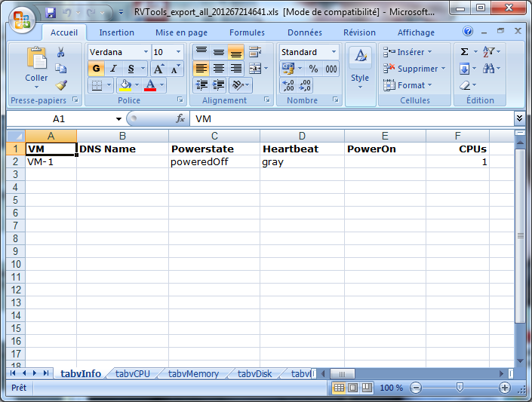Image resolution: width=532 pixels, height=402 pixels.
Task: Open the Standard number format dropdown
Action: (x=334, y=52)
